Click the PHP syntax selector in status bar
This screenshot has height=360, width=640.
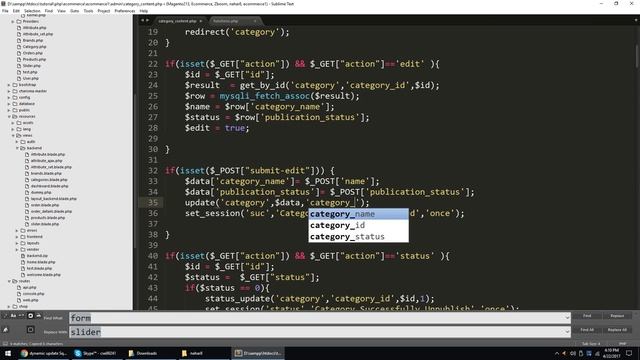click(x=622, y=344)
